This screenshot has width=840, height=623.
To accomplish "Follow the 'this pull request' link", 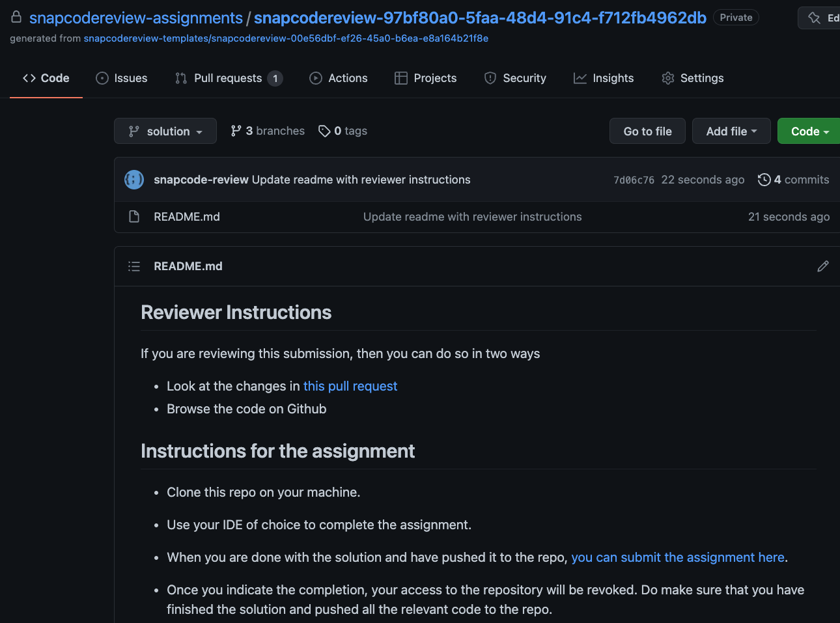I will [350, 386].
